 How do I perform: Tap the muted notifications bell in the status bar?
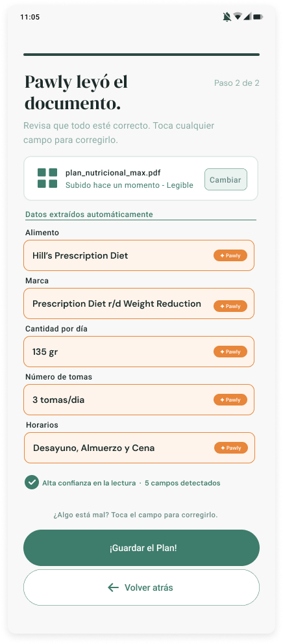227,17
